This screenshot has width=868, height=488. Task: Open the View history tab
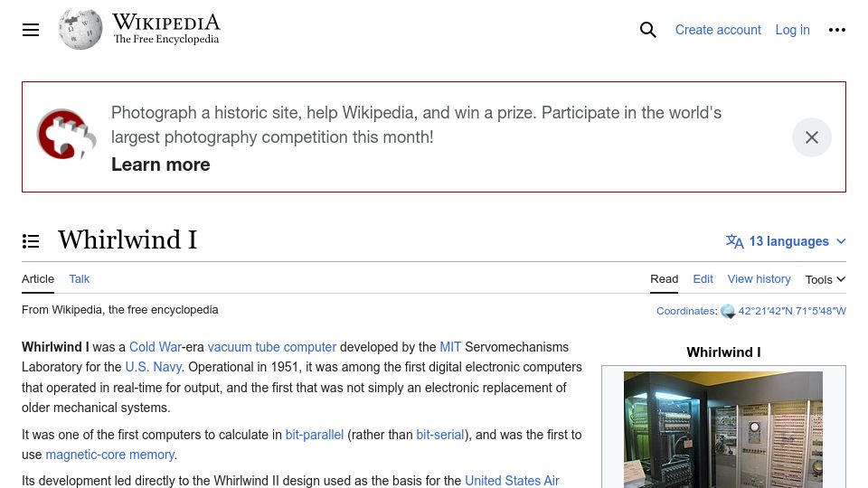coord(759,279)
